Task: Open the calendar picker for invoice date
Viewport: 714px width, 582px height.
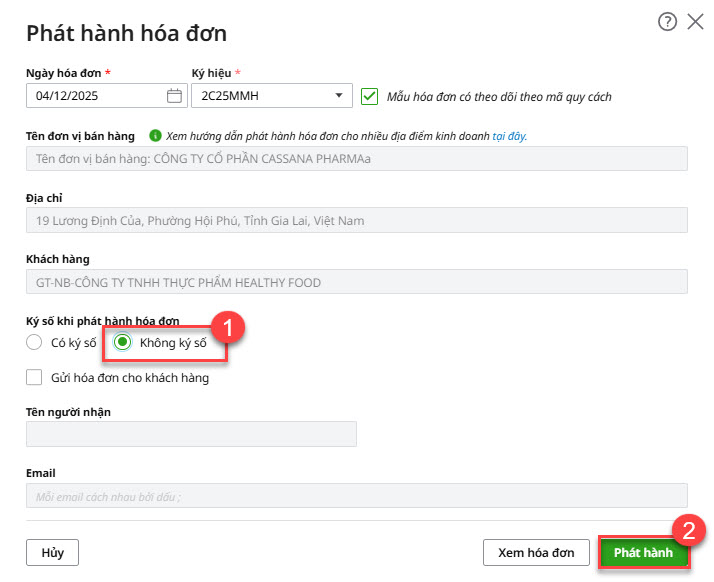Action: [174, 96]
